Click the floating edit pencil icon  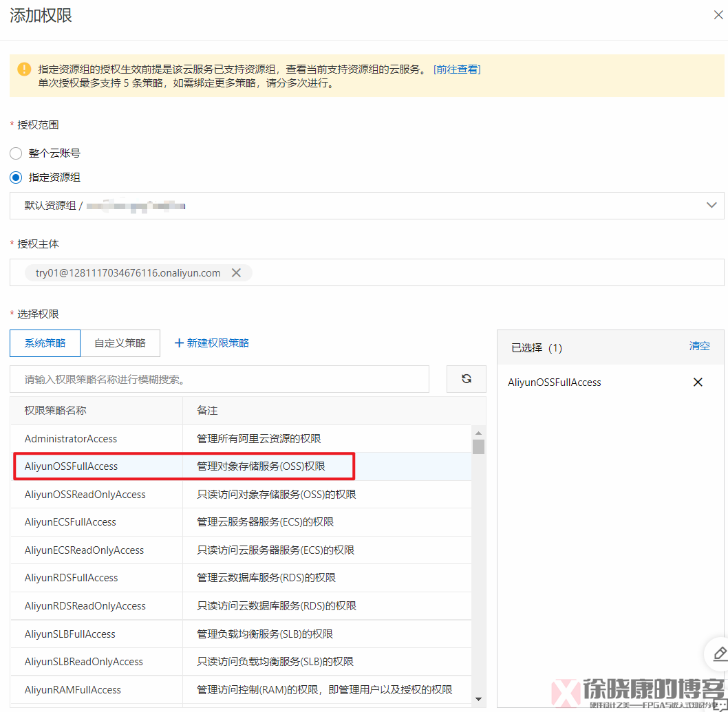coord(719,654)
